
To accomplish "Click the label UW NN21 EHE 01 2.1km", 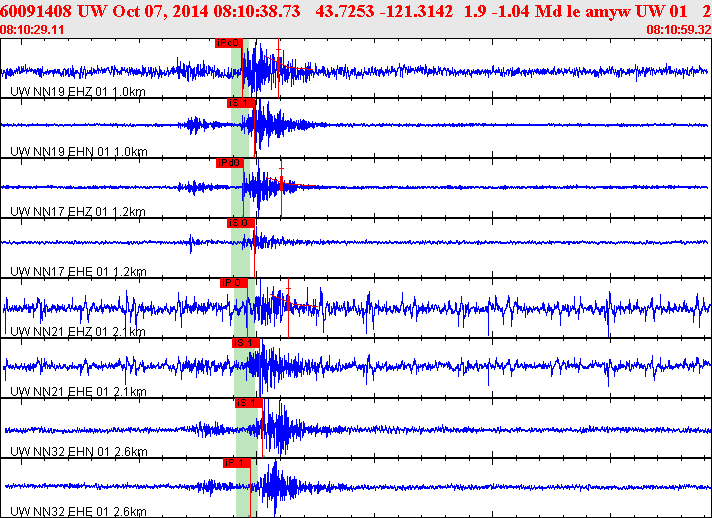I will (x=78, y=391).
